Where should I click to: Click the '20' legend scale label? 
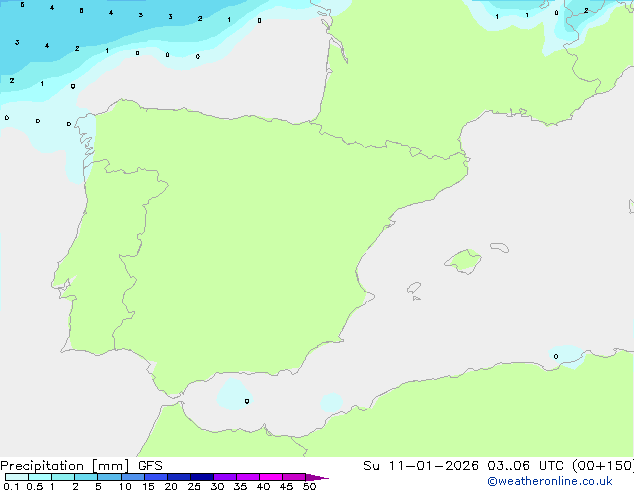(x=171, y=486)
